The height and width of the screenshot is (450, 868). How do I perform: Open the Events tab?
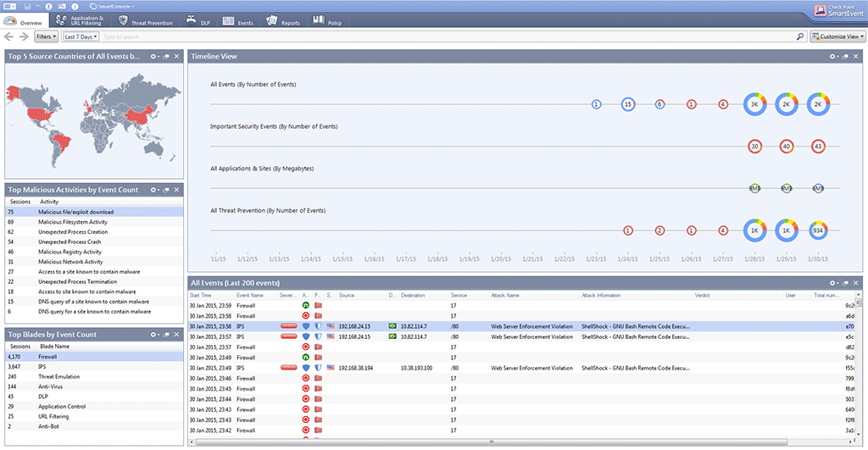(x=238, y=21)
